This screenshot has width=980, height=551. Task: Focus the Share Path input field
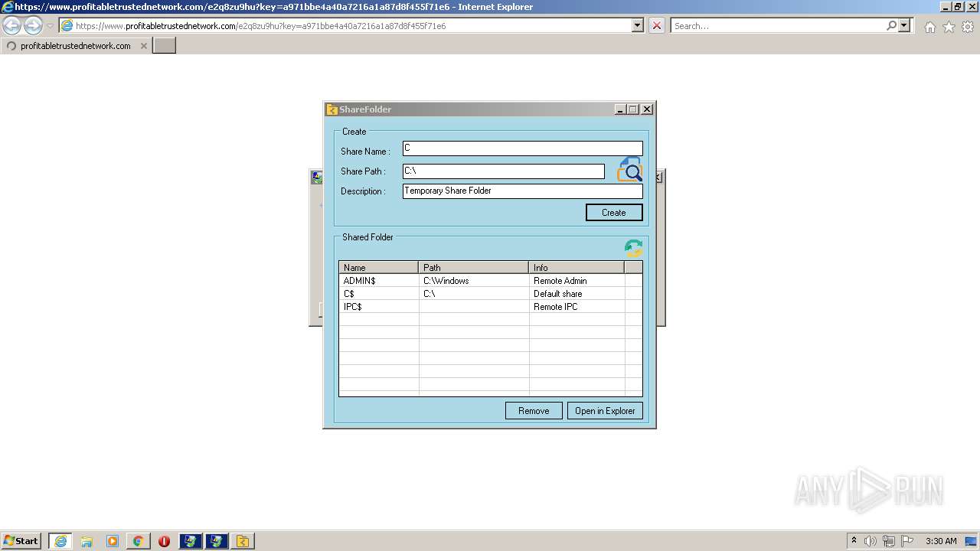click(x=504, y=171)
